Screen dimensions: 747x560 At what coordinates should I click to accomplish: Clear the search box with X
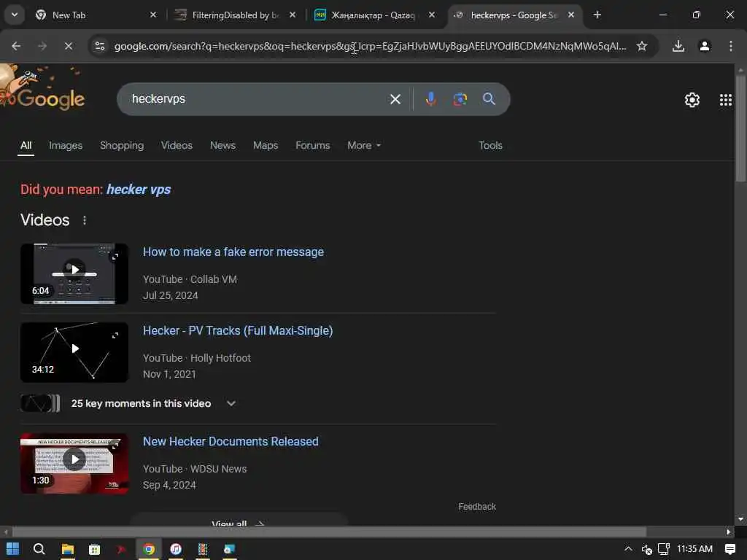[x=395, y=99]
